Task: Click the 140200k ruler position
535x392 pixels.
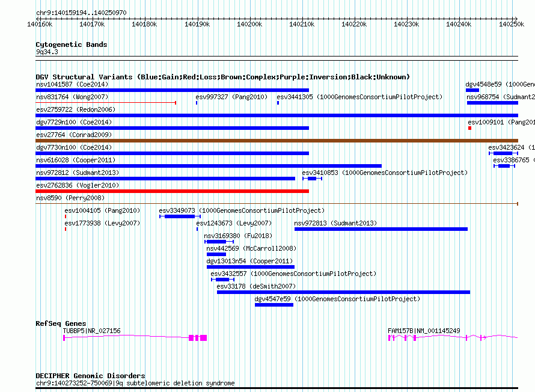Action: point(249,24)
